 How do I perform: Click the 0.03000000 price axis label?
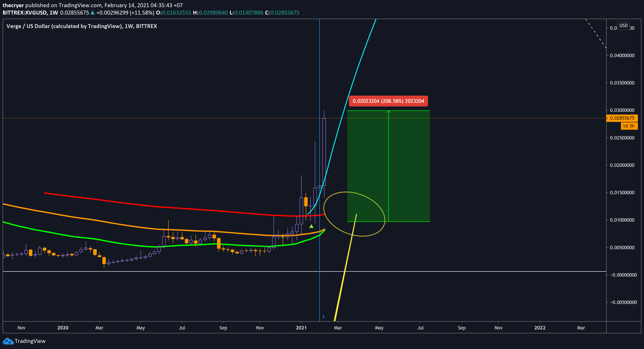[x=622, y=110]
